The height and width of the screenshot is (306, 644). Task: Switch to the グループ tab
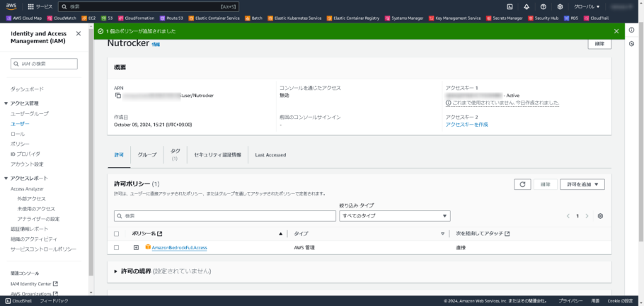(x=147, y=155)
